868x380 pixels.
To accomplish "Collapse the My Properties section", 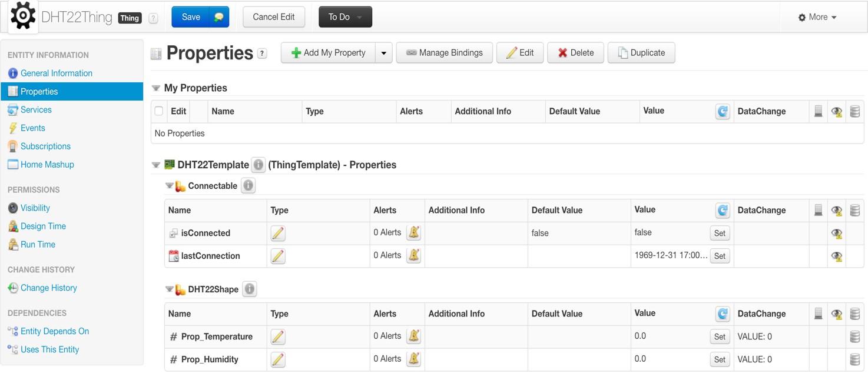I will click(x=156, y=88).
